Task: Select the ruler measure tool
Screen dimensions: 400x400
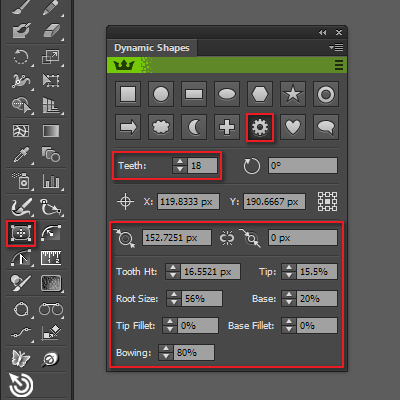Action: click(51, 258)
